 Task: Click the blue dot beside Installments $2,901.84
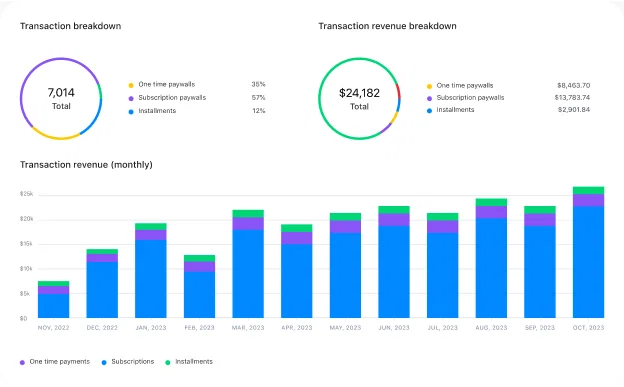click(429, 111)
